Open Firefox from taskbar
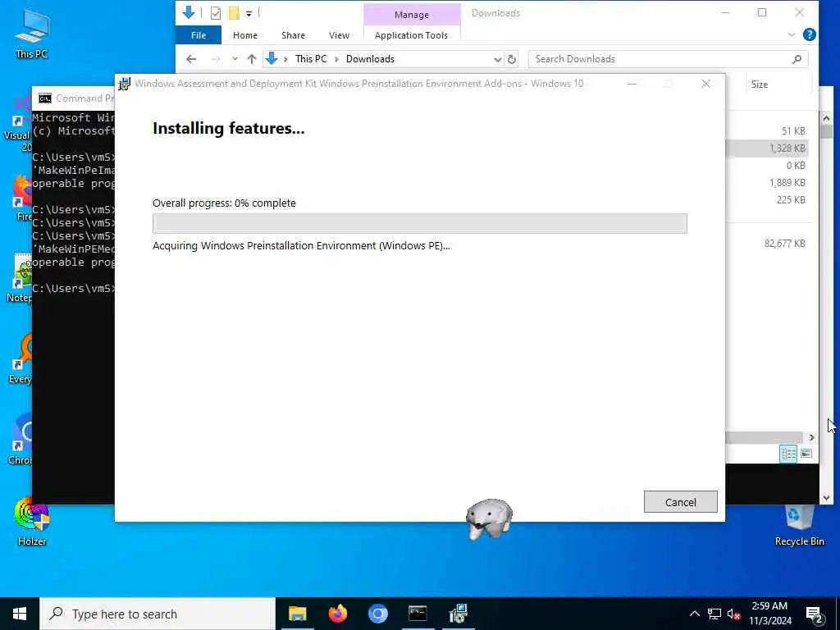The width and height of the screenshot is (840, 630). click(337, 614)
